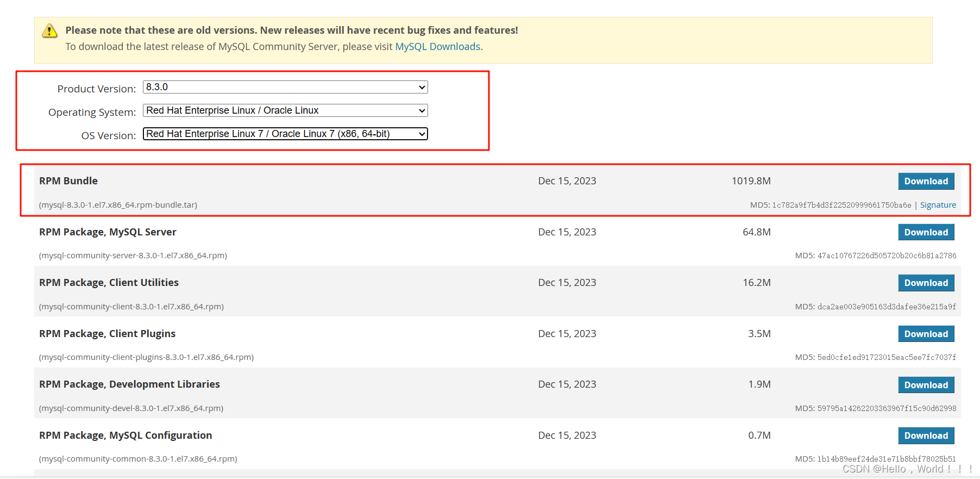Select filename mysql-community-server-8.3.0-1.el7.x86_64.rpm
The image size is (980, 479).
[133, 256]
